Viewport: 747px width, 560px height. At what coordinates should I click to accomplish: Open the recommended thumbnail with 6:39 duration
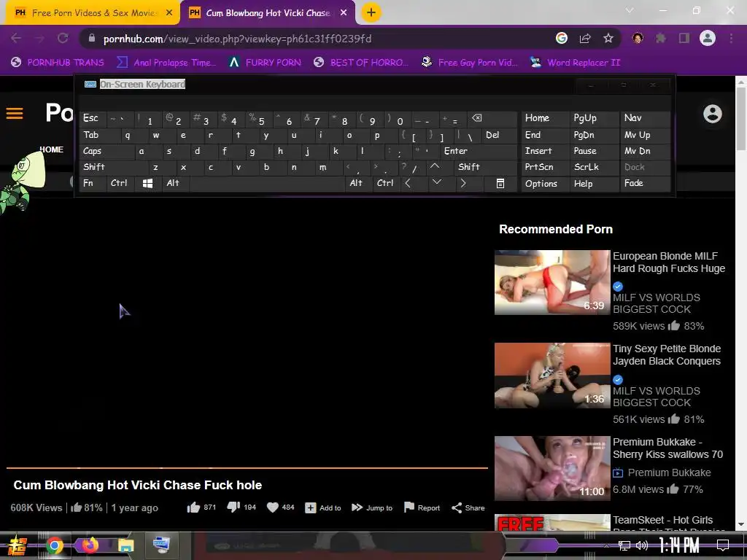click(552, 282)
